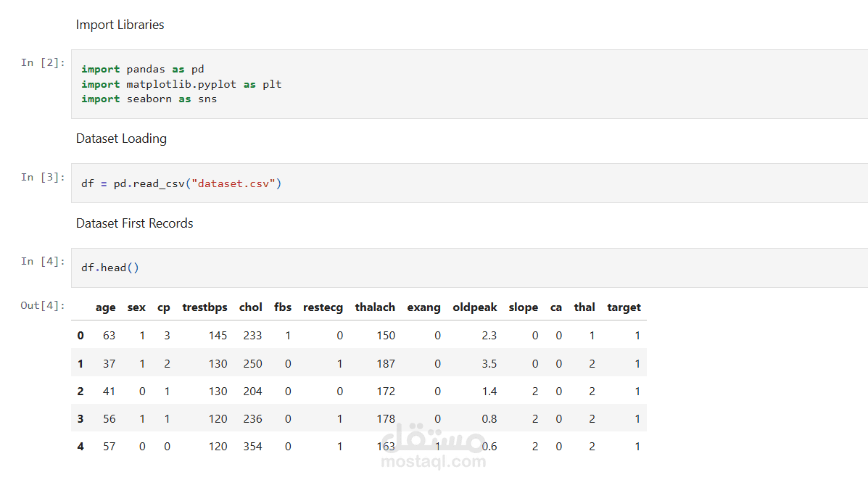Click the "age" column header
The height and width of the screenshot is (480, 868).
point(105,307)
